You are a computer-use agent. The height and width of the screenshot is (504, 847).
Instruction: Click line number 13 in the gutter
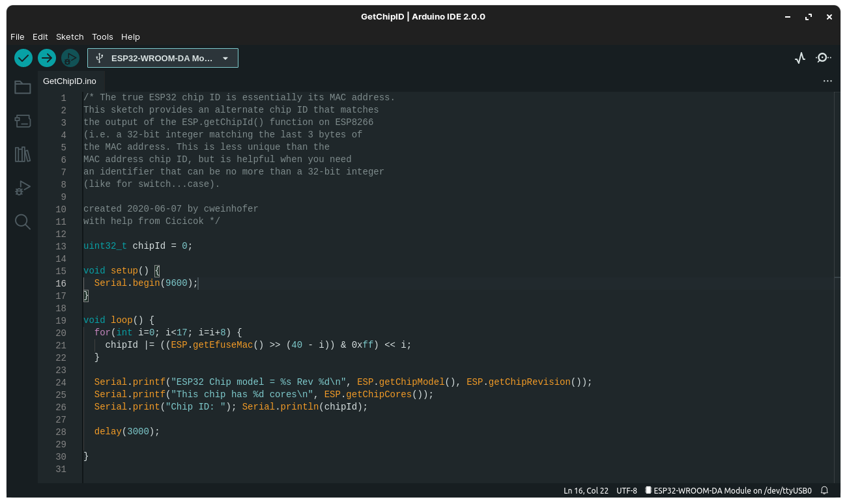(x=61, y=246)
